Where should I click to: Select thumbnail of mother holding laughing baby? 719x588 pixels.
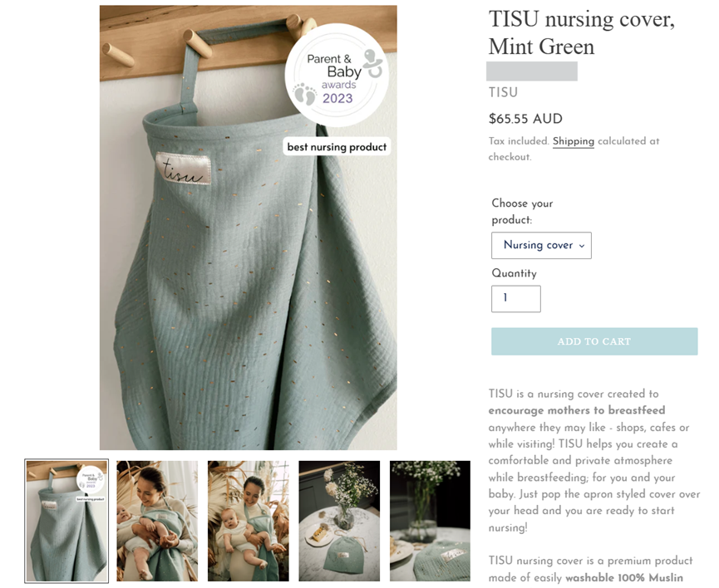pyautogui.click(x=157, y=521)
